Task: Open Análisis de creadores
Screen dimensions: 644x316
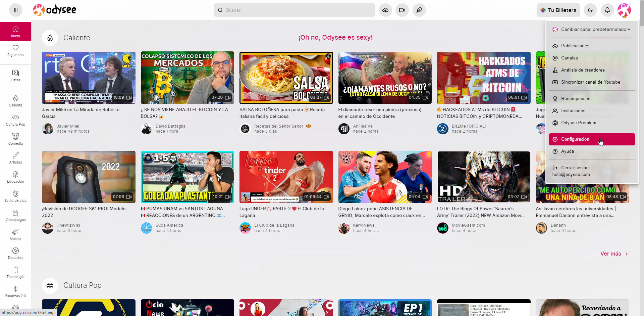Action: (x=592, y=70)
